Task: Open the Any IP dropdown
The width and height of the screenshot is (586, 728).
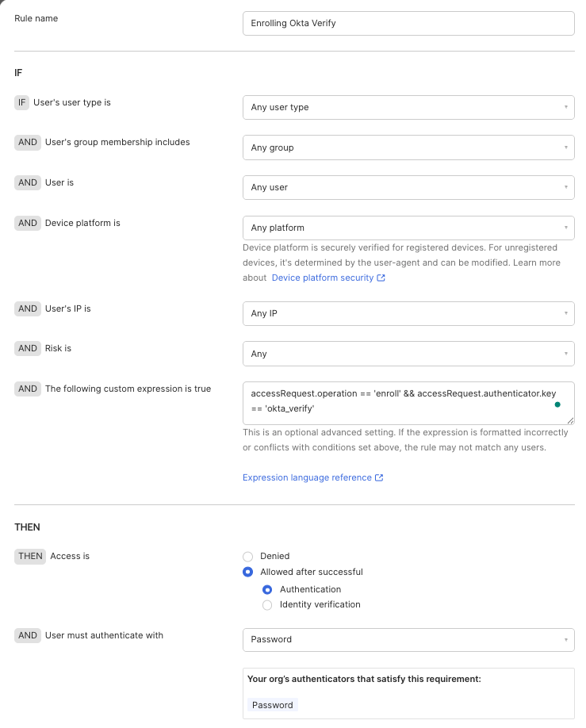Action: (408, 313)
